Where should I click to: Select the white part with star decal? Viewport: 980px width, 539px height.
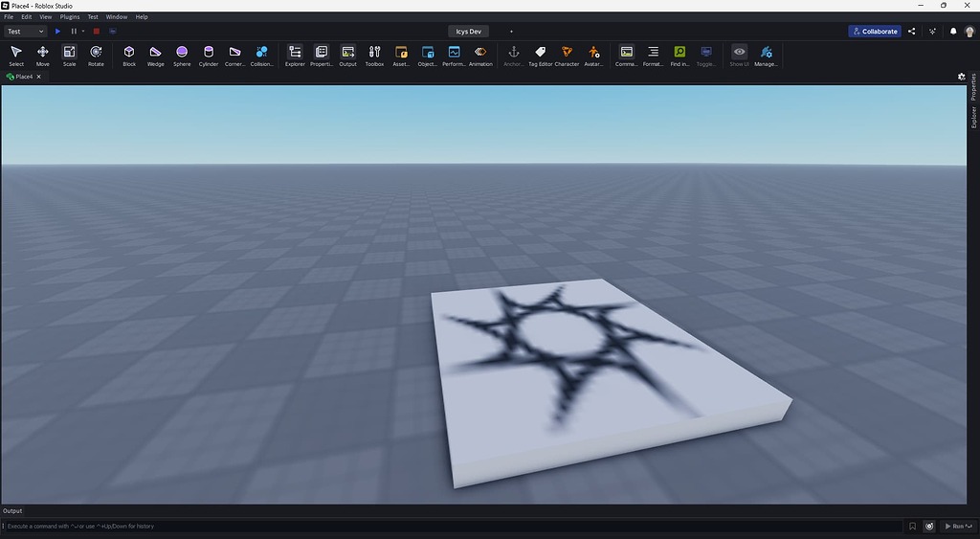(610, 381)
